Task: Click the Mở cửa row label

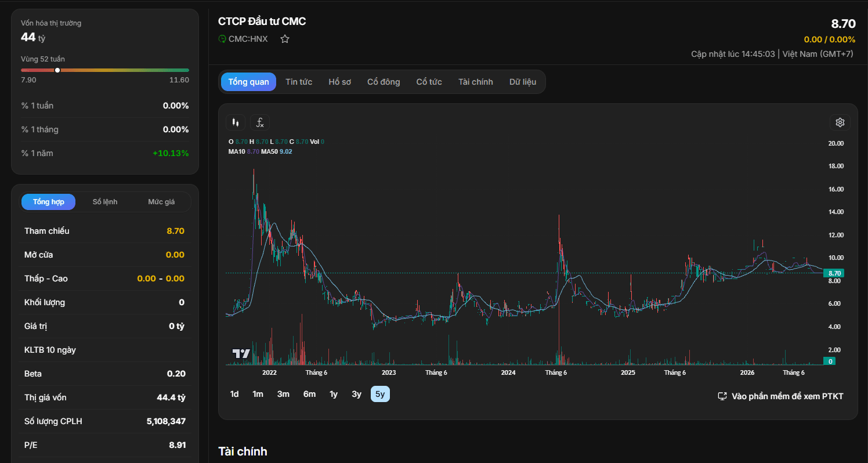Action: (39, 255)
